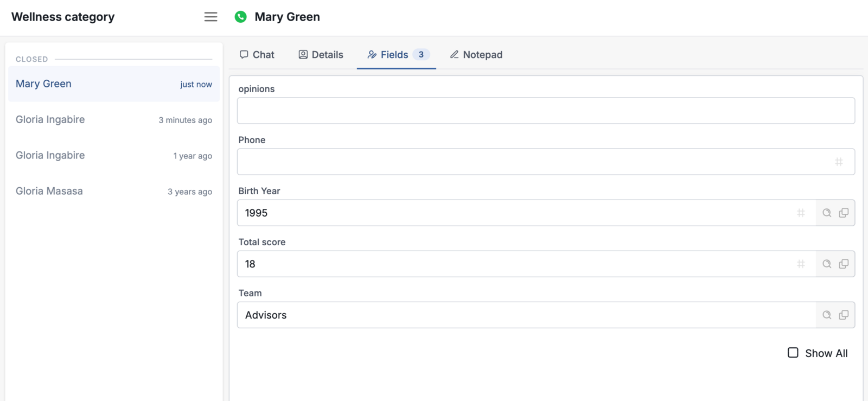The height and width of the screenshot is (401, 868).
Task: Open the Notepad tab
Action: point(476,55)
